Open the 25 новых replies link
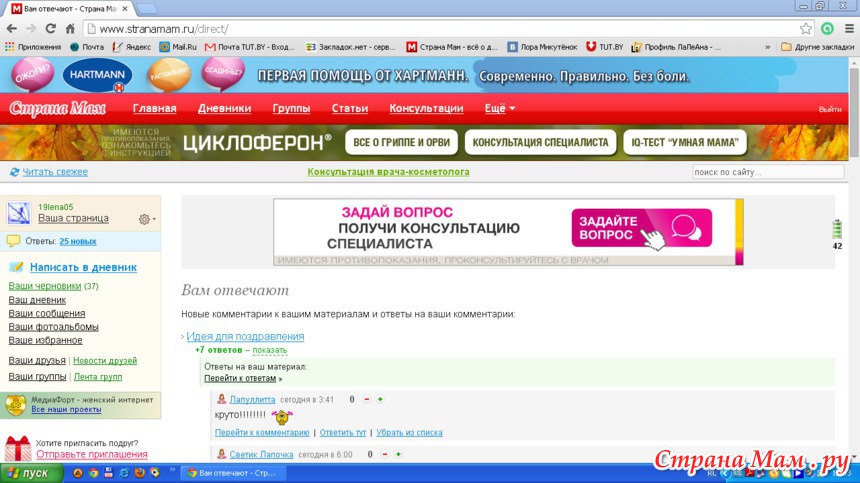Viewport: 860px width, 483px height. pos(78,241)
